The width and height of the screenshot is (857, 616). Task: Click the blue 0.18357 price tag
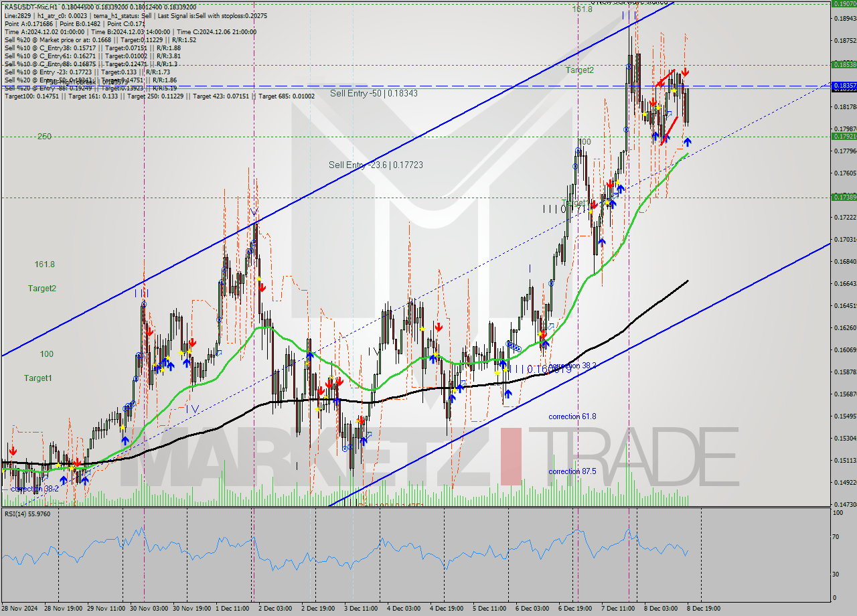[844, 86]
